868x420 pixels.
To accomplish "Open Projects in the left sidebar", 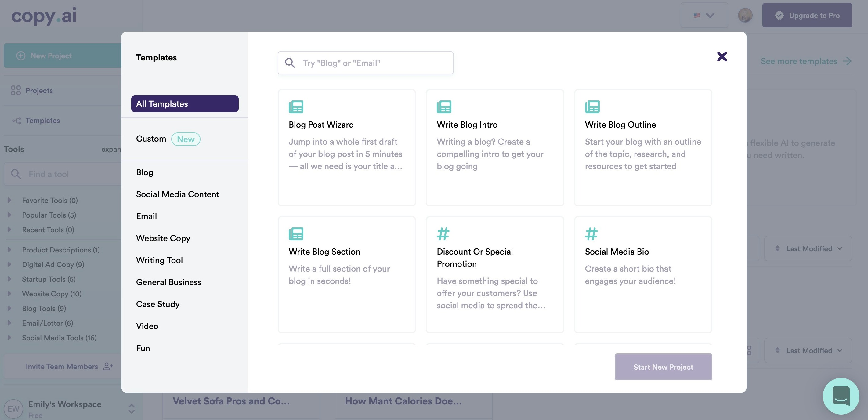I will point(39,90).
